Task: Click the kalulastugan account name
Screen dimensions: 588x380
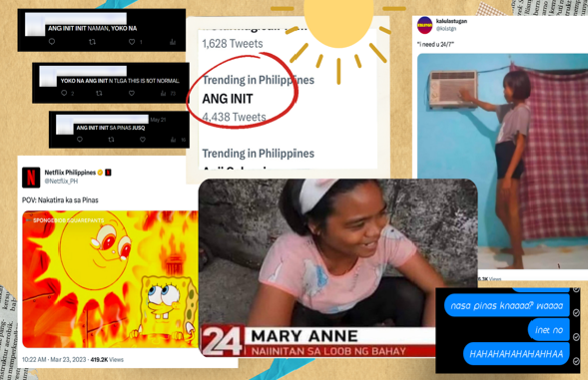Action: (451, 21)
